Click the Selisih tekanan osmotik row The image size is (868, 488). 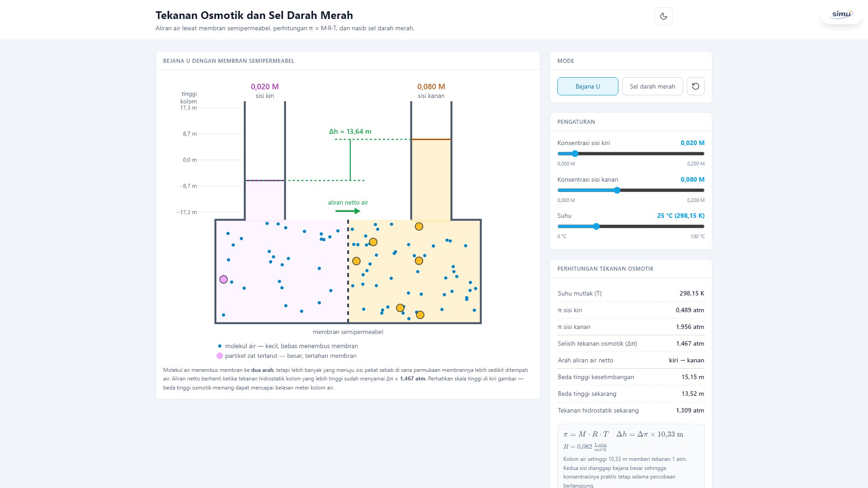click(631, 343)
